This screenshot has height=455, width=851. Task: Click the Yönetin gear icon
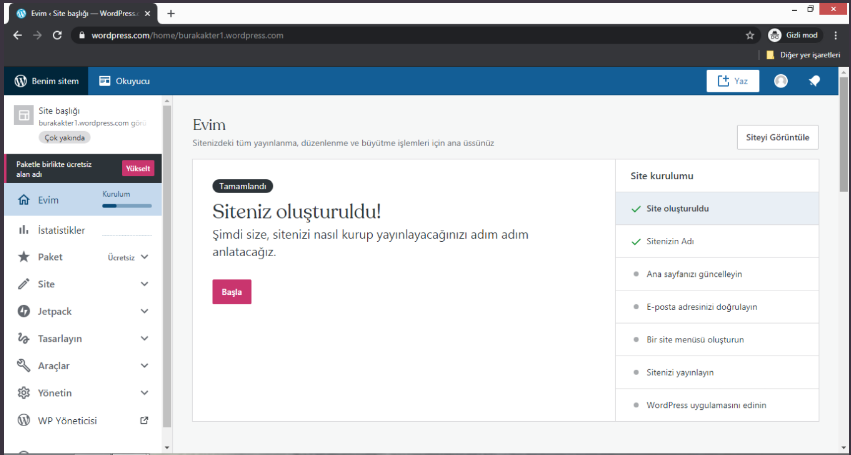pos(24,393)
